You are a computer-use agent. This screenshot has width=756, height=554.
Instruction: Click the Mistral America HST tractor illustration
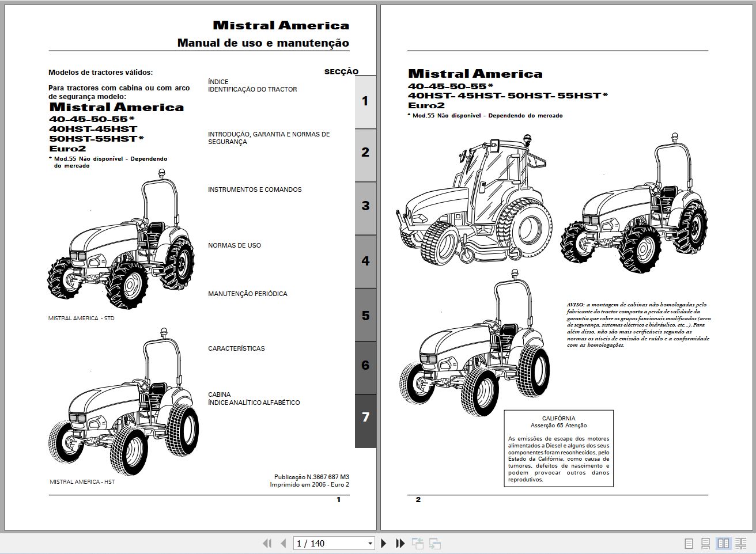pyautogui.click(x=123, y=401)
